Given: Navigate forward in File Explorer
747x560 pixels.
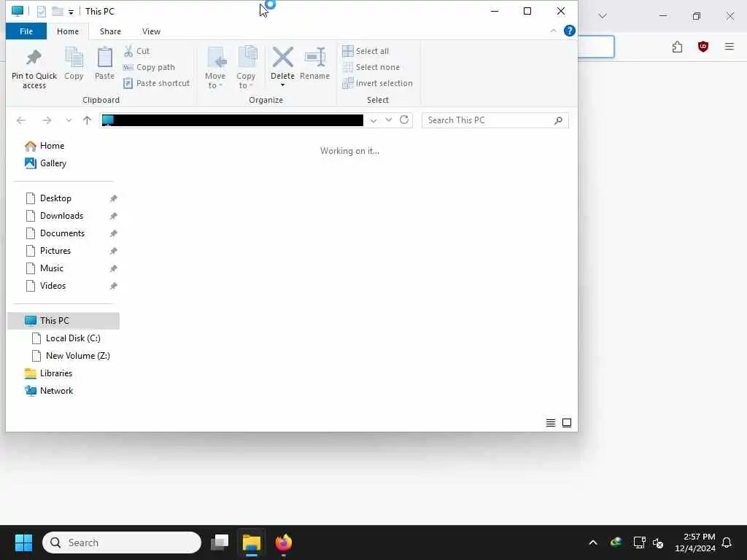Looking at the screenshot, I should (47, 120).
